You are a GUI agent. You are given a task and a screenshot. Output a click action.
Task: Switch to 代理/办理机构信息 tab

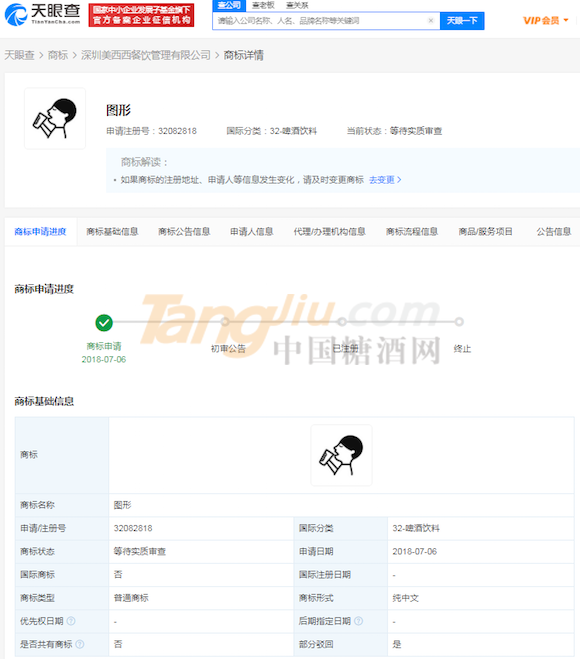pos(330,232)
